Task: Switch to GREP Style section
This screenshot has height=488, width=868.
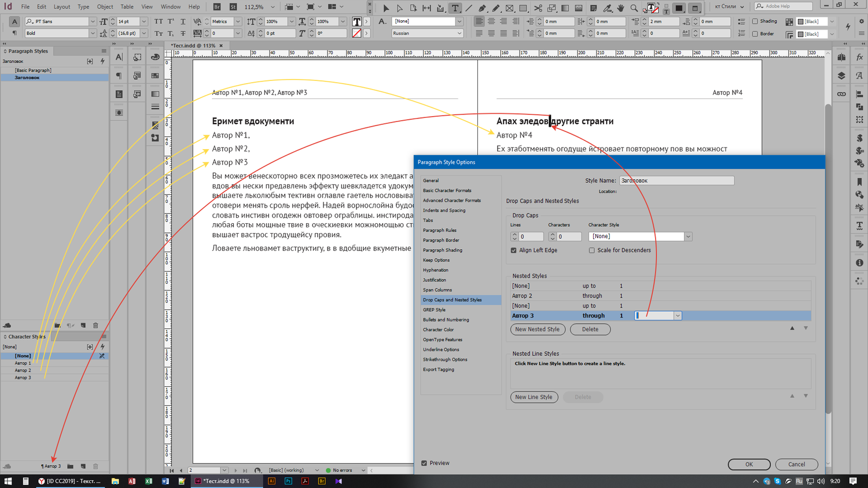Action: (x=434, y=310)
